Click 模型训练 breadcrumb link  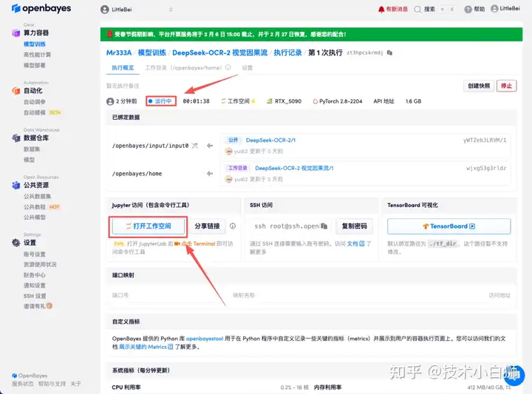(152, 52)
